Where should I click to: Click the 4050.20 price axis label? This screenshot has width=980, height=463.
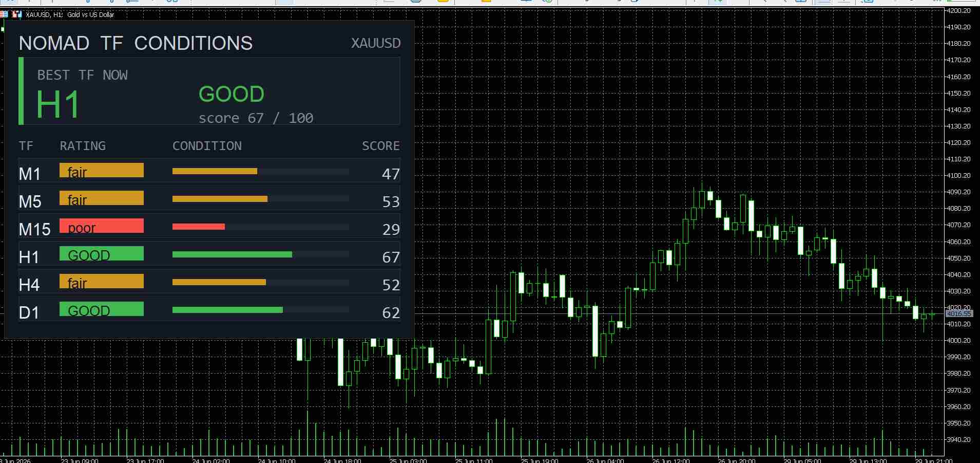[958, 258]
